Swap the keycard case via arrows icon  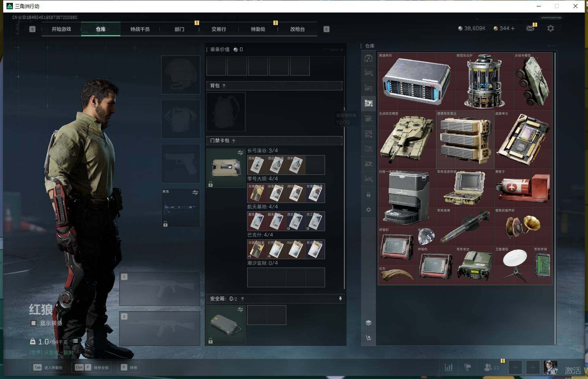click(240, 153)
